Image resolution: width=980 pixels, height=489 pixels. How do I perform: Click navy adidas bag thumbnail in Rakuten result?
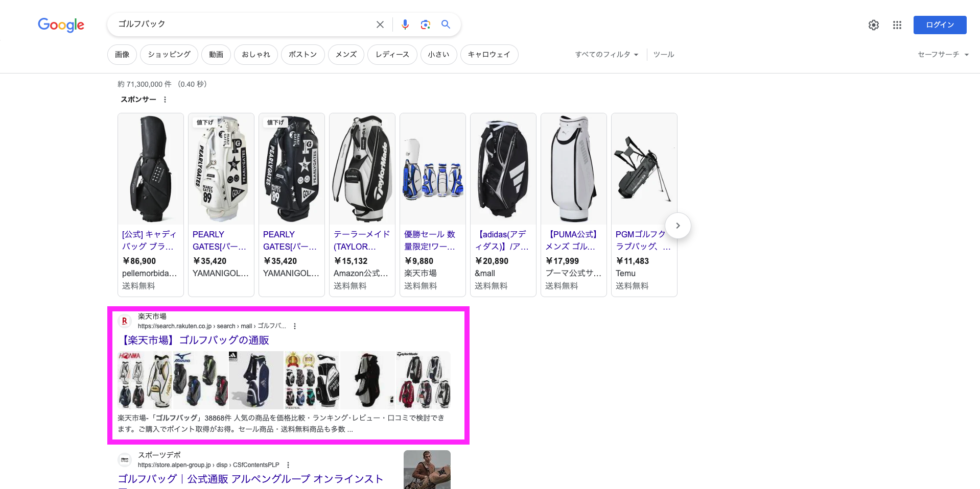256,380
